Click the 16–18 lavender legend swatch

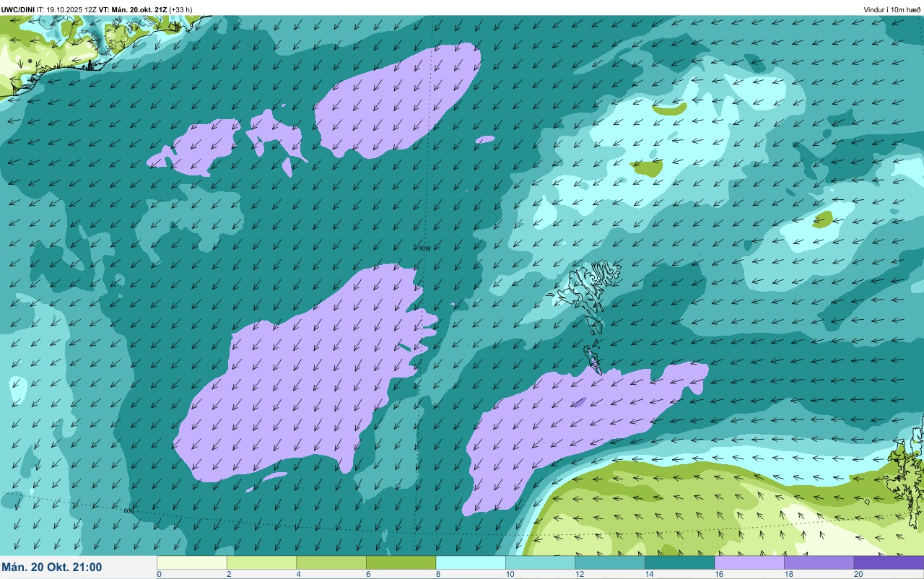click(x=749, y=562)
